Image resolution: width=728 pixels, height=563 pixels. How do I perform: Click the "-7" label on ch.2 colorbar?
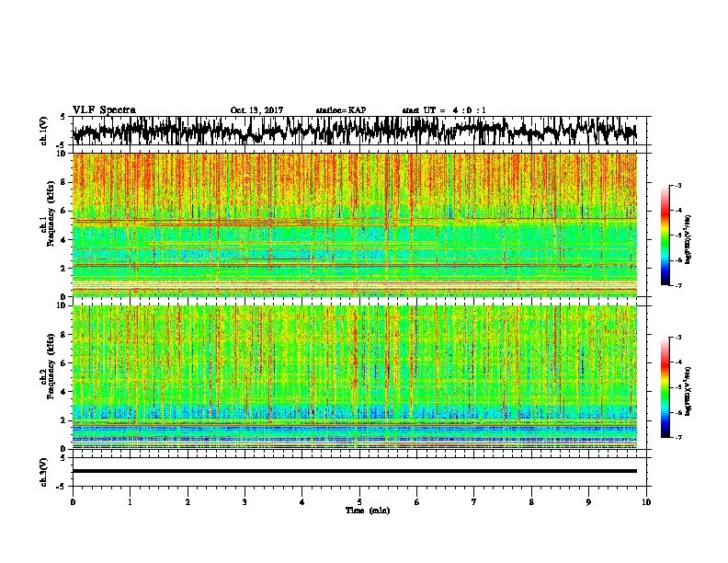(x=677, y=437)
